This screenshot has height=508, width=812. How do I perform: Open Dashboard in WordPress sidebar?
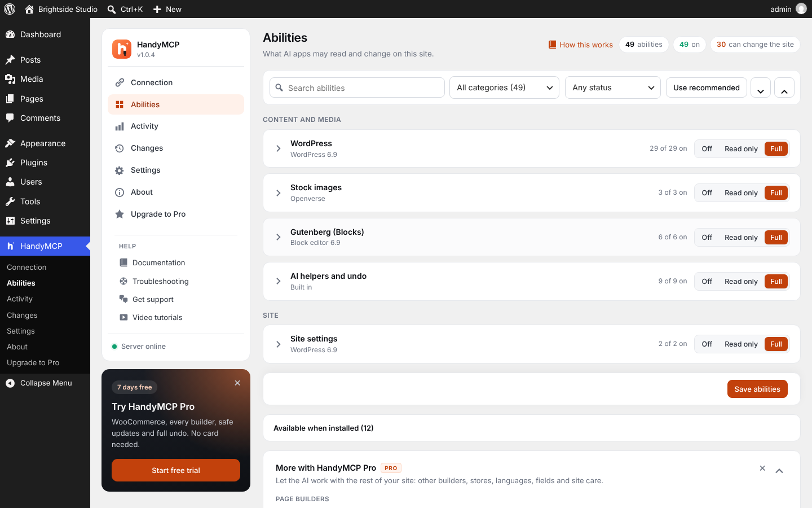pos(45,34)
